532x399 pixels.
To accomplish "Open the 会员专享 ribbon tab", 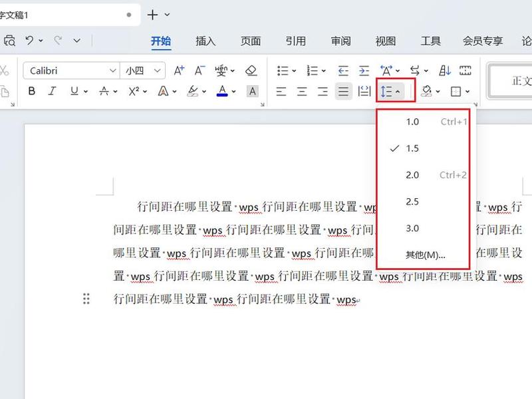I will (483, 41).
